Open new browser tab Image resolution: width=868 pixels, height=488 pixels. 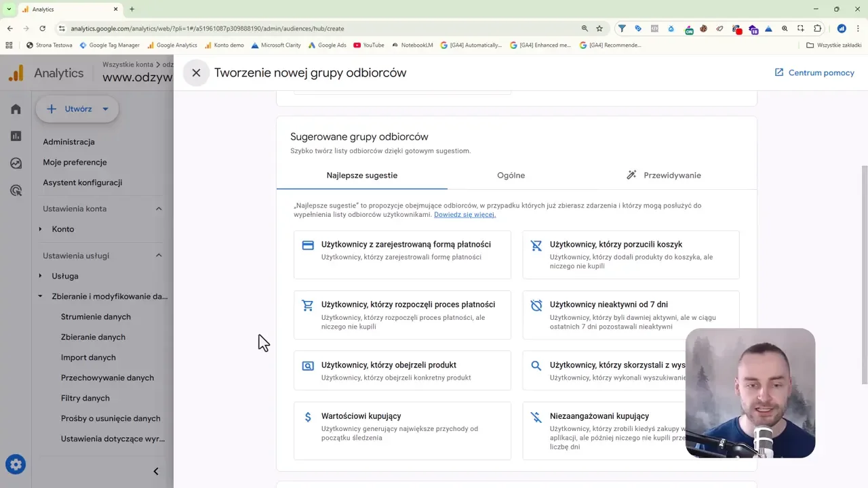click(x=132, y=9)
